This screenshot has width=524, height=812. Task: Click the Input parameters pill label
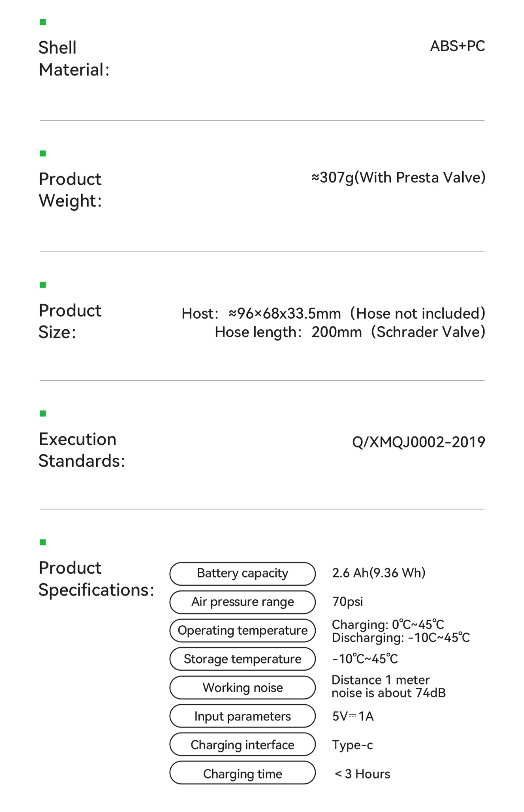[x=243, y=716]
